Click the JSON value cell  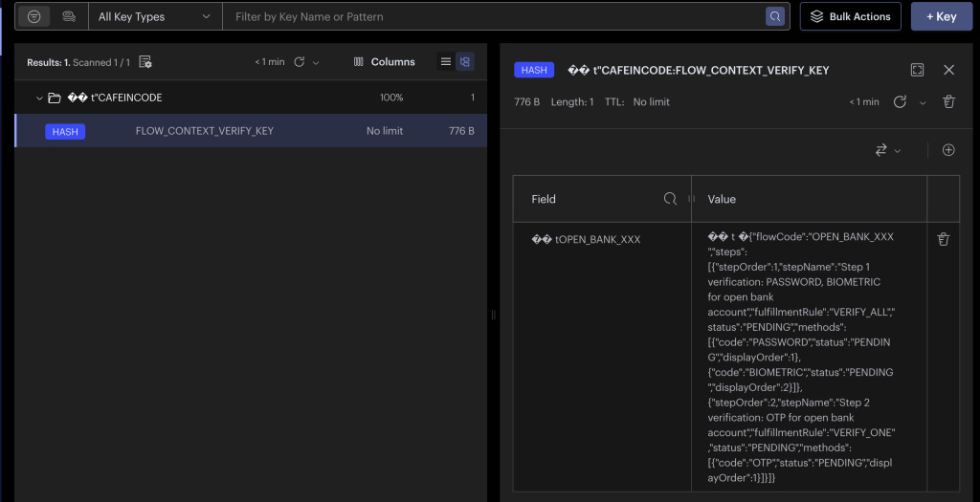click(x=809, y=357)
